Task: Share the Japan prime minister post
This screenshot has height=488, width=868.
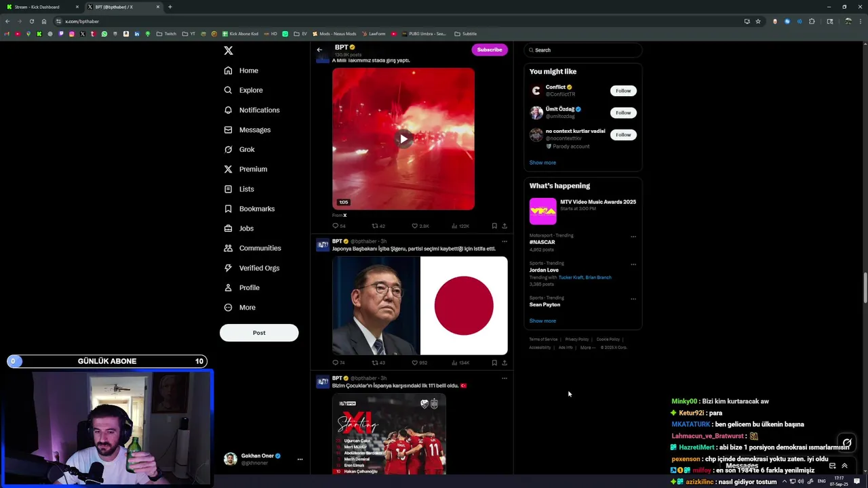Action: click(505, 363)
